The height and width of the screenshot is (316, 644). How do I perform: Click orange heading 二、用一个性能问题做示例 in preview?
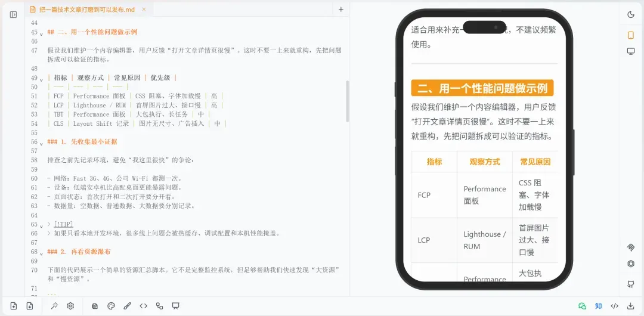(482, 88)
